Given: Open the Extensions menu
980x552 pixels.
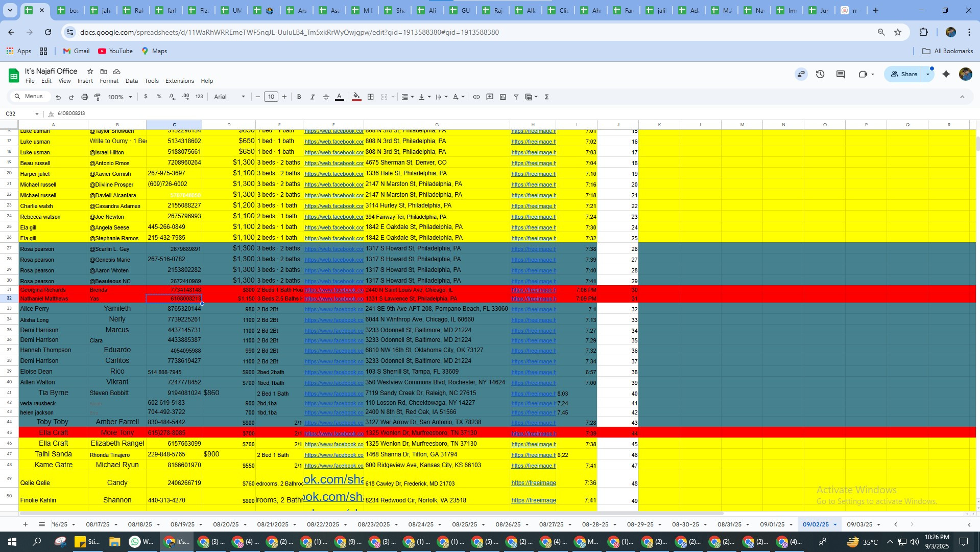Looking at the screenshot, I should 180,81.
